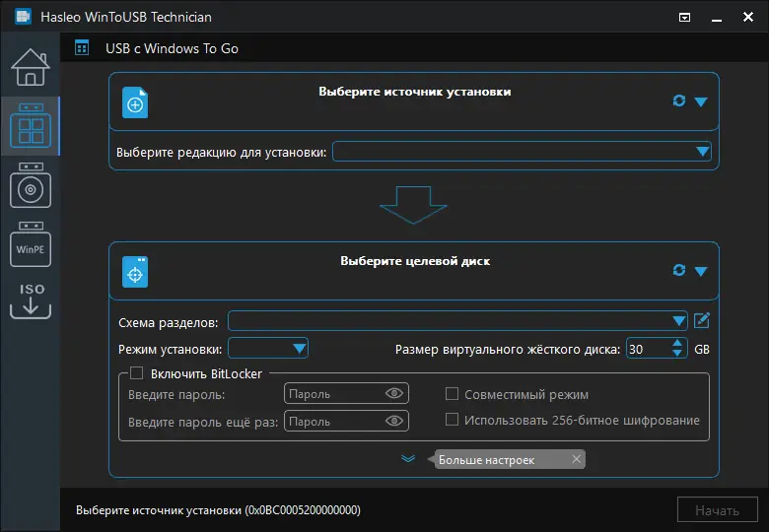
Task: Click the target disk crosshair icon
Action: (x=135, y=272)
